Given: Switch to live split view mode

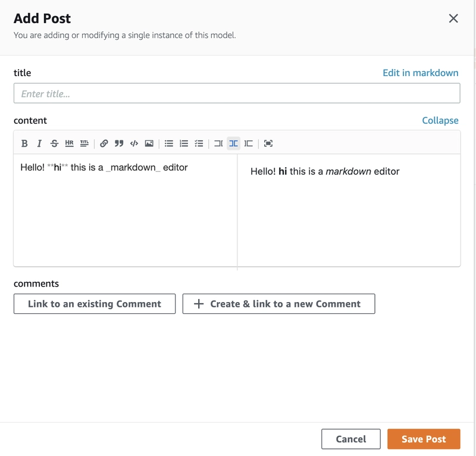Looking at the screenshot, I should tap(233, 143).
